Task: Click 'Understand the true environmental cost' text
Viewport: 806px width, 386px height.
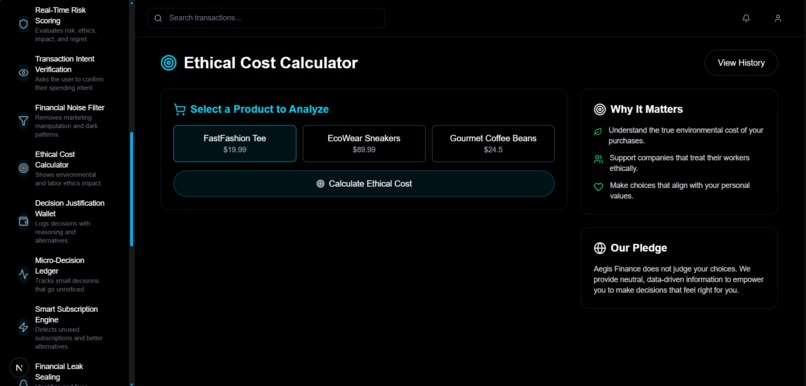Action: [686, 136]
